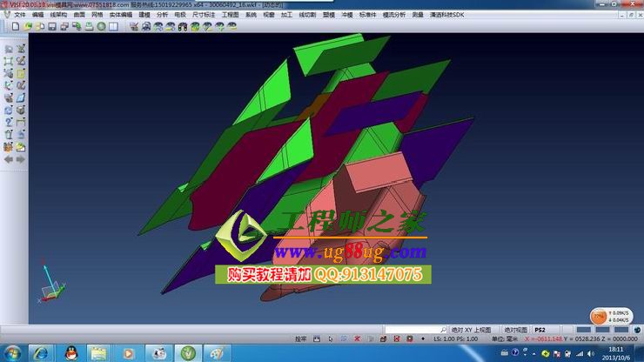Open the 模流分析 menu

click(x=394, y=15)
